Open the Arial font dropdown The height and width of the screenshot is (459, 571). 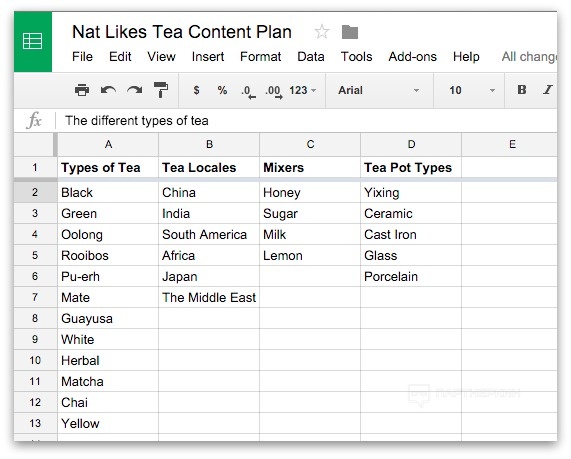click(379, 90)
